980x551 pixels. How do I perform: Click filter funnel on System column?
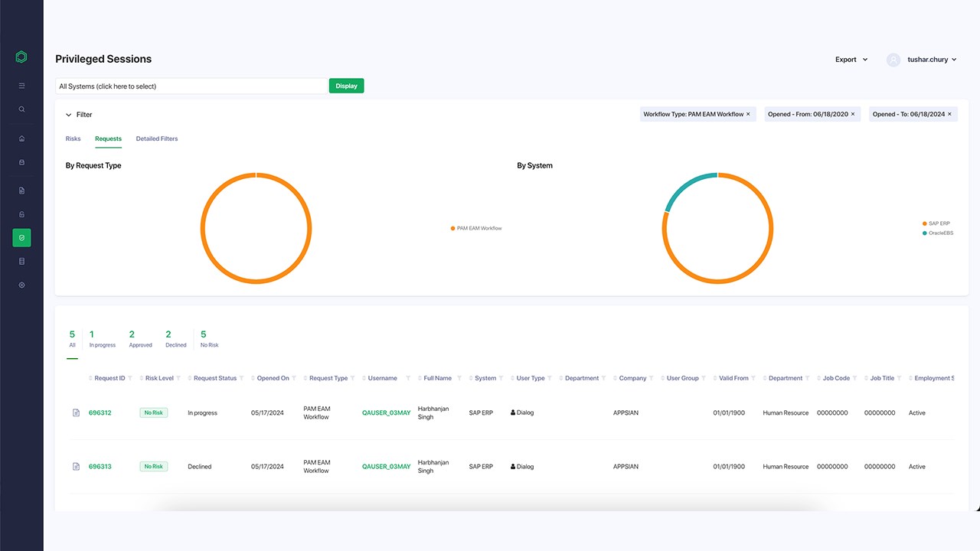click(x=501, y=378)
